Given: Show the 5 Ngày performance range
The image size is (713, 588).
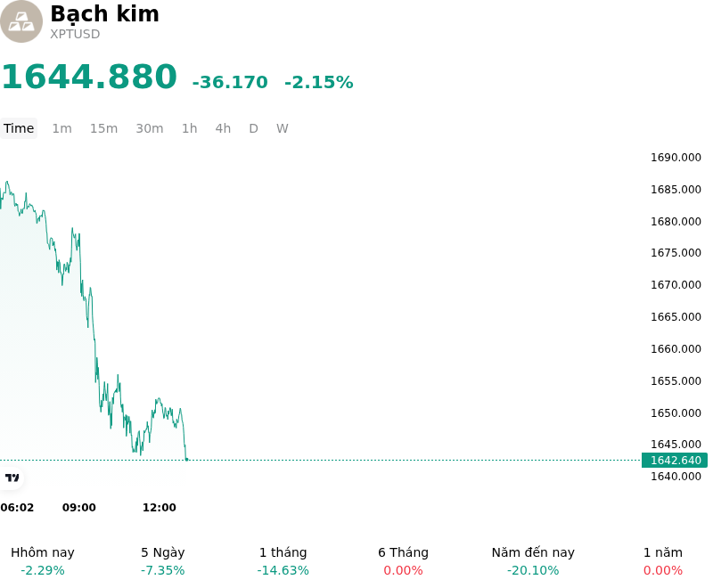Looking at the screenshot, I should point(163,561).
